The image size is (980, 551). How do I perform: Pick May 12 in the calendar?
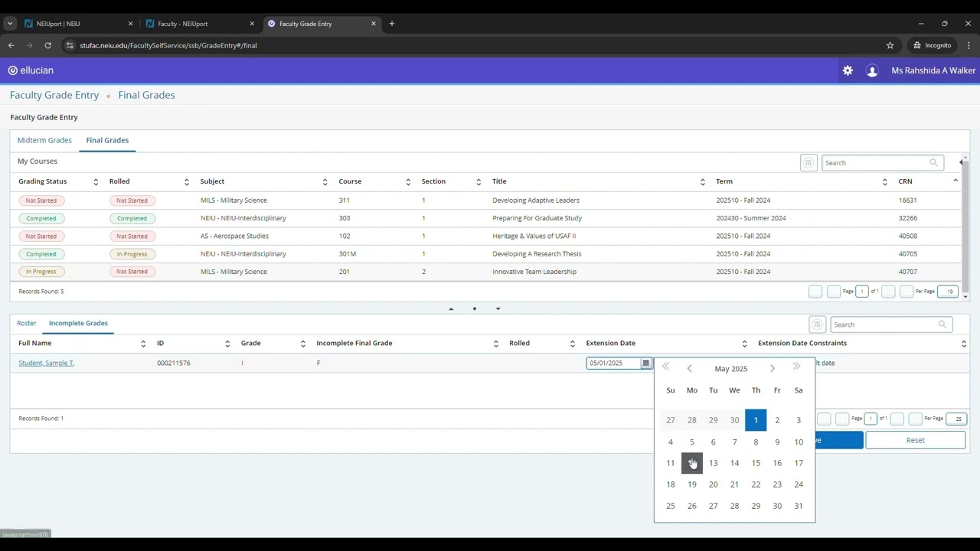coord(692,463)
